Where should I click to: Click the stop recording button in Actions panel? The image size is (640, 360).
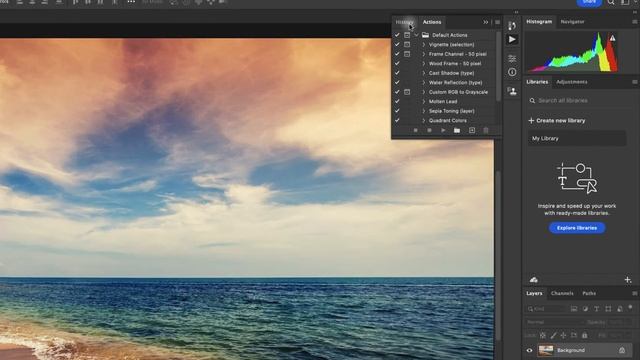[416, 130]
